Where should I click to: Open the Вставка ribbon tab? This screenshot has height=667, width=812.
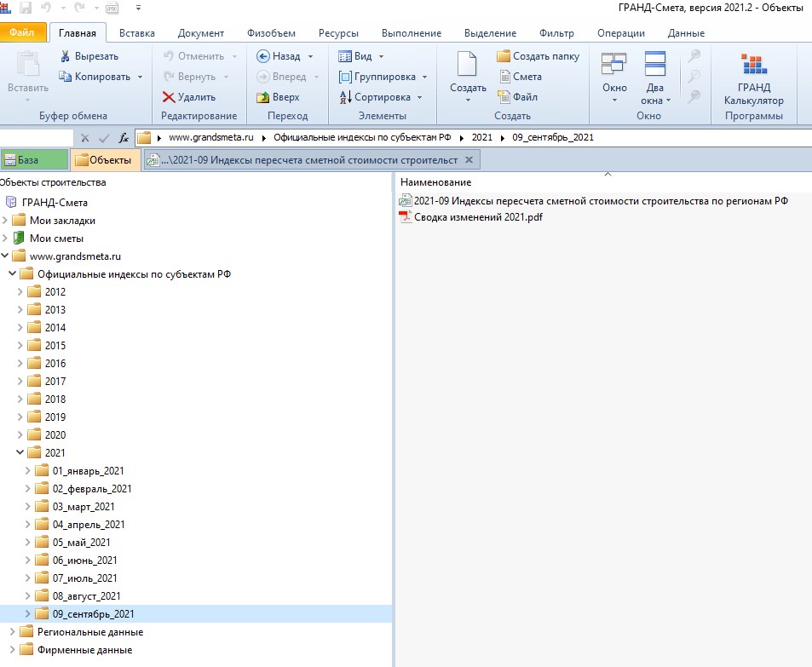[137, 33]
